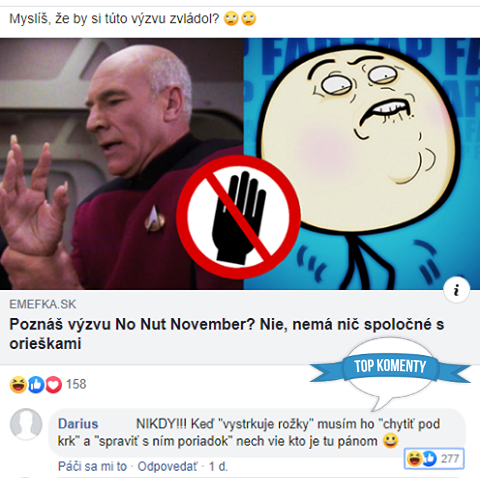480x478 pixels.
Task: Click the smiley emoji in Darius's comment
Action: coord(390,441)
